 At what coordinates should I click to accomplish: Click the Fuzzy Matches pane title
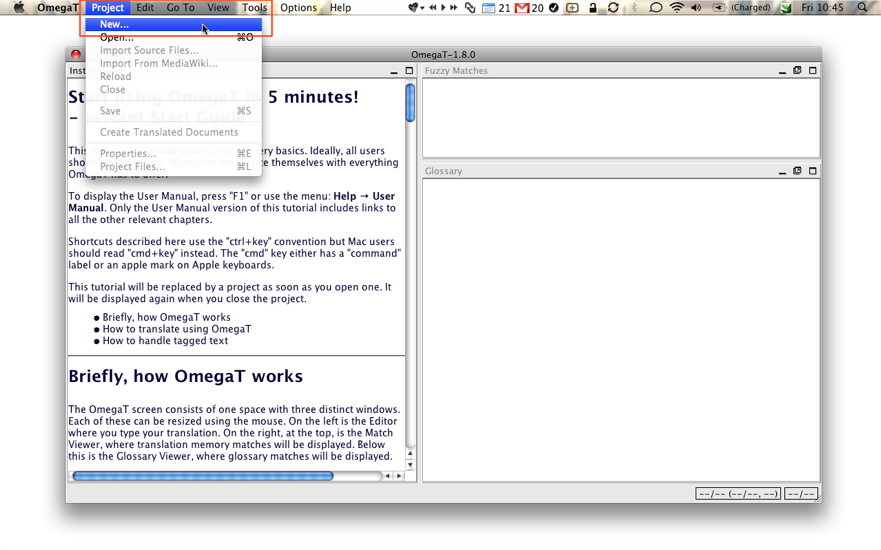456,71
